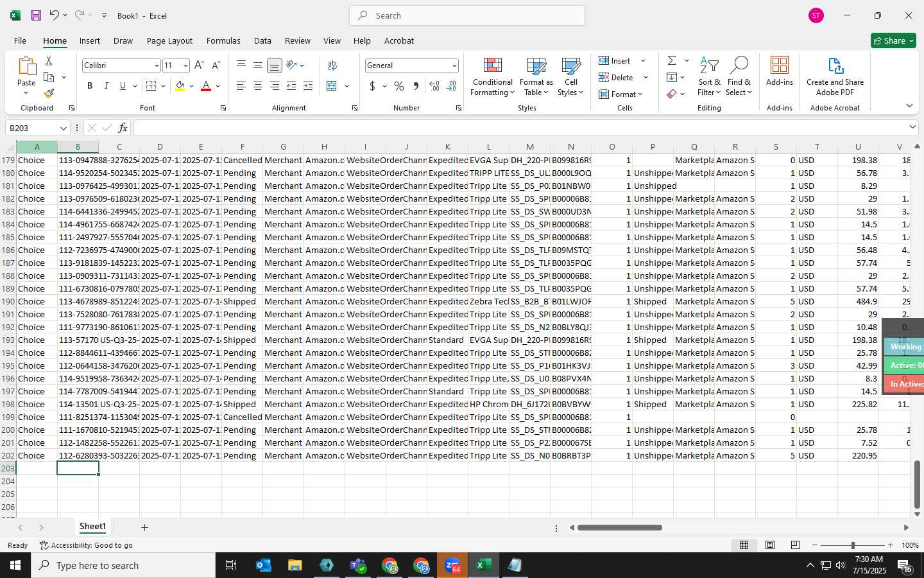924x578 pixels.
Task: Open the Format as Table dropdown
Action: 536,77
